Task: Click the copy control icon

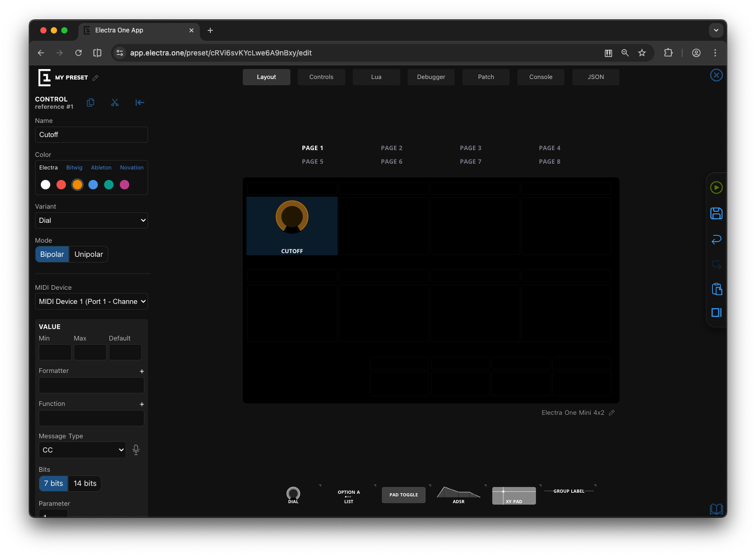Action: pos(91,103)
